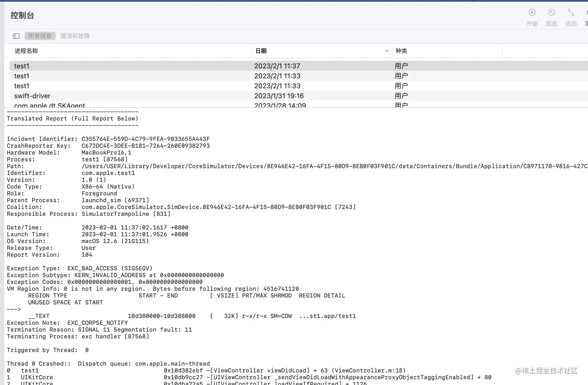Click the Parent Process launchd_sim [69371] value

pyautogui.click(x=115, y=200)
